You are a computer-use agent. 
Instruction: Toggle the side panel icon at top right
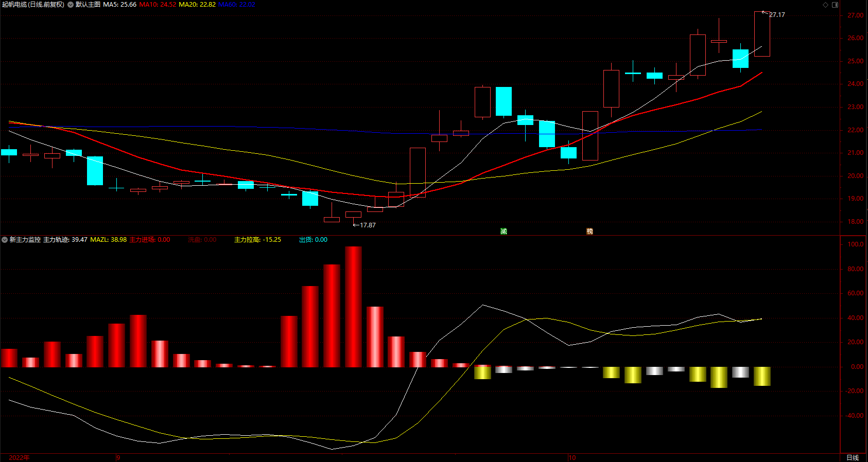point(835,5)
